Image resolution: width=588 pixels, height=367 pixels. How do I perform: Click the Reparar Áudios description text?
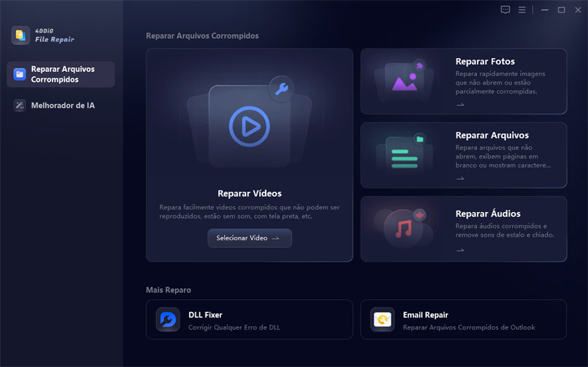pyautogui.click(x=505, y=231)
